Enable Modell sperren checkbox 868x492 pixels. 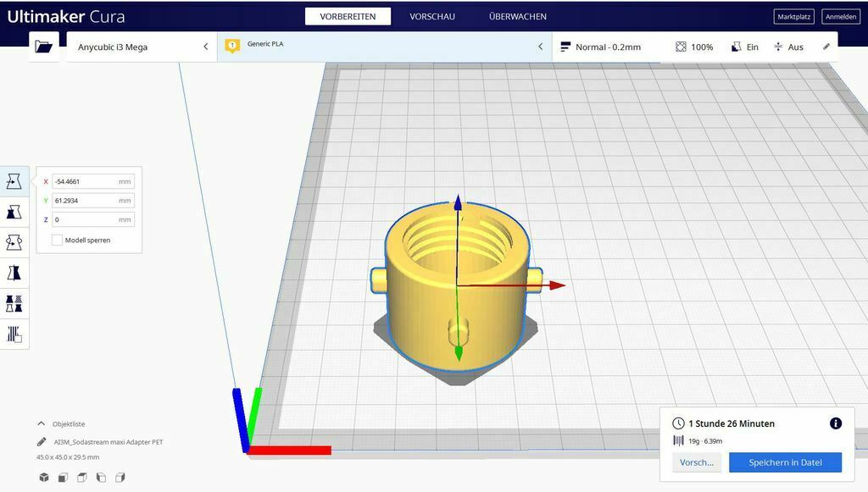[x=57, y=240]
